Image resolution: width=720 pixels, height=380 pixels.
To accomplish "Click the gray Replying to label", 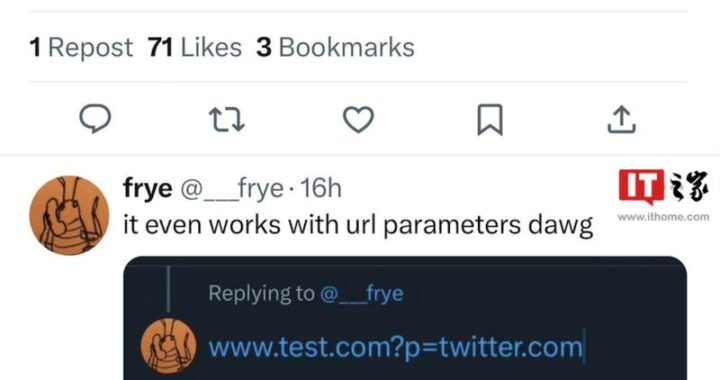I will tap(261, 293).
